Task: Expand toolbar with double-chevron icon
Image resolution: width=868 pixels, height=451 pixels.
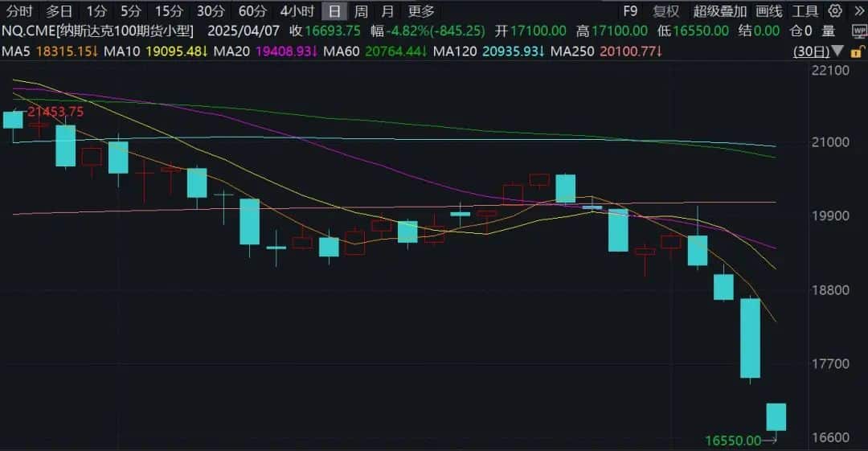Action: click(x=859, y=10)
